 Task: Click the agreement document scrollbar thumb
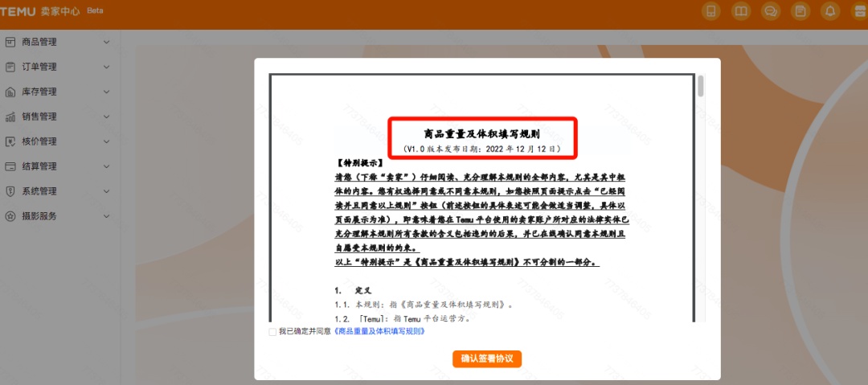pos(701,87)
